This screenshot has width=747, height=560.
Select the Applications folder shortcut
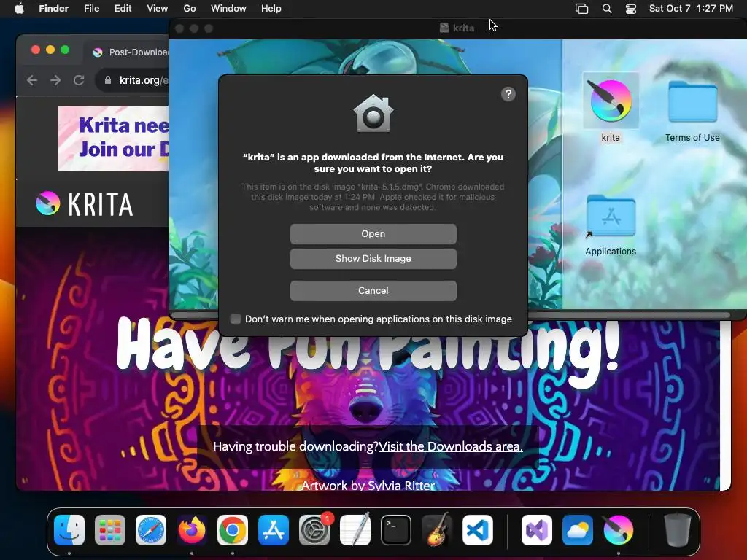pyautogui.click(x=611, y=216)
